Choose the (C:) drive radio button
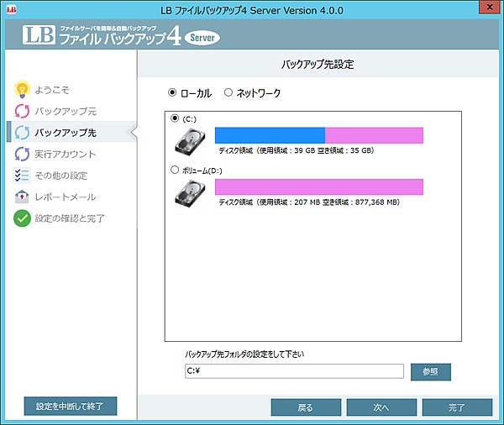This screenshot has height=425, width=504. (x=175, y=118)
